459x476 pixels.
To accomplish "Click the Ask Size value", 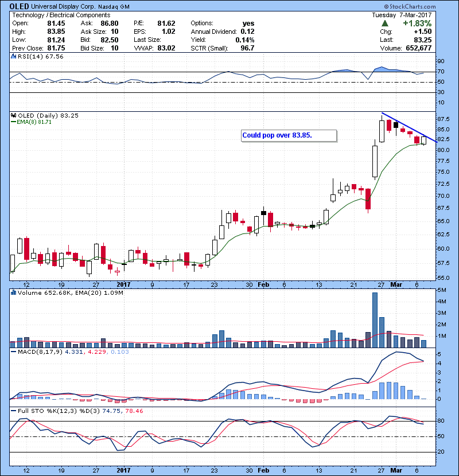I will click(x=115, y=32).
